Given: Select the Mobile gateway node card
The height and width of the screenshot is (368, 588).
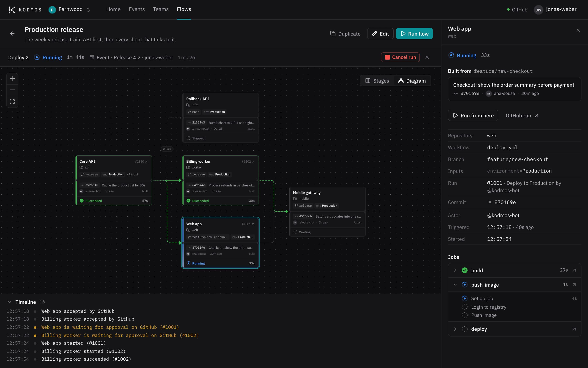Looking at the screenshot, I should [327, 212].
